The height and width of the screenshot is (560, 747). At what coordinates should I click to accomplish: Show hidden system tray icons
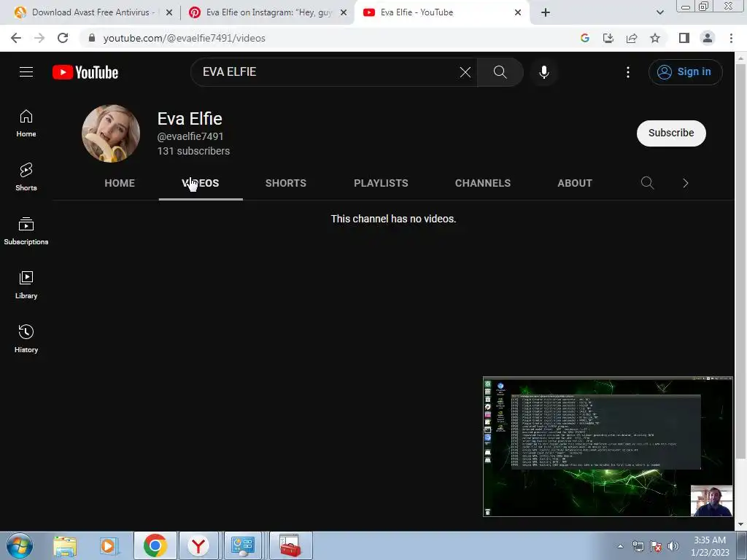click(620, 546)
